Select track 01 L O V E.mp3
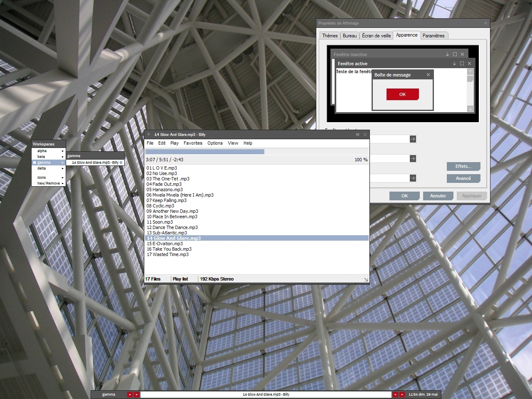Screen dimensions: 532x399 (x=162, y=168)
